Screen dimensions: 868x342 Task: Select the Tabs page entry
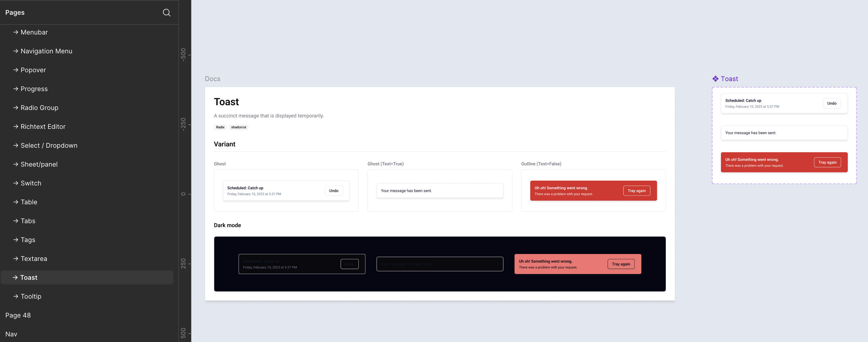tap(28, 221)
